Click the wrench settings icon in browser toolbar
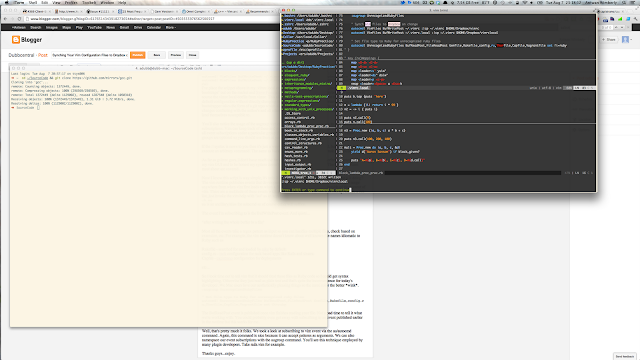The image size is (640, 360). click(x=636, y=19)
